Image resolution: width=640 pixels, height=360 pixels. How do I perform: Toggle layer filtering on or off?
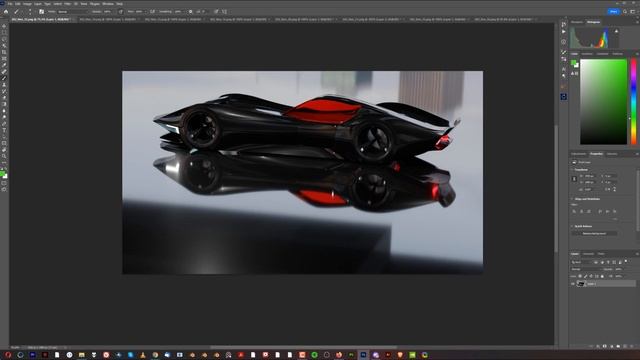coord(626,262)
